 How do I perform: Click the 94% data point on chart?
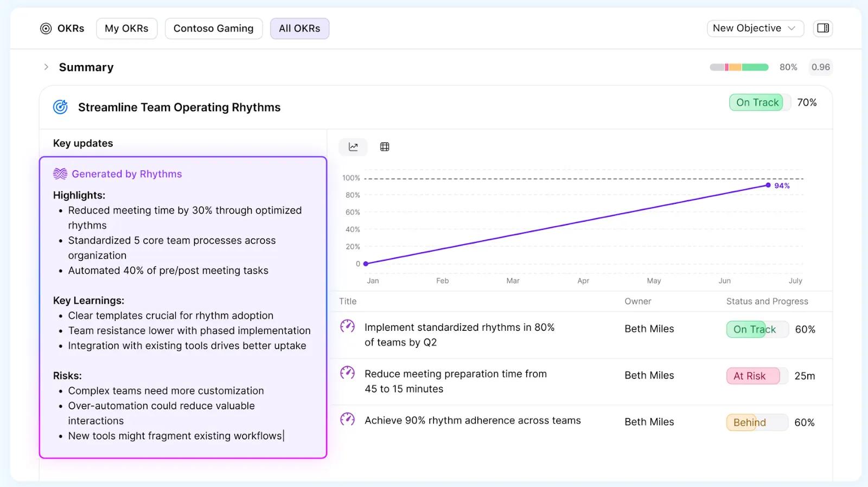[x=768, y=185]
